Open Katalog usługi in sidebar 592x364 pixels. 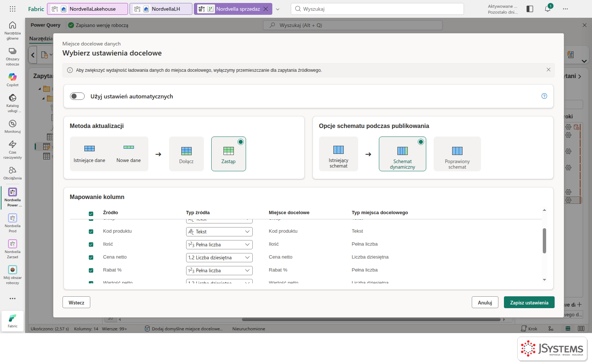pyautogui.click(x=13, y=103)
